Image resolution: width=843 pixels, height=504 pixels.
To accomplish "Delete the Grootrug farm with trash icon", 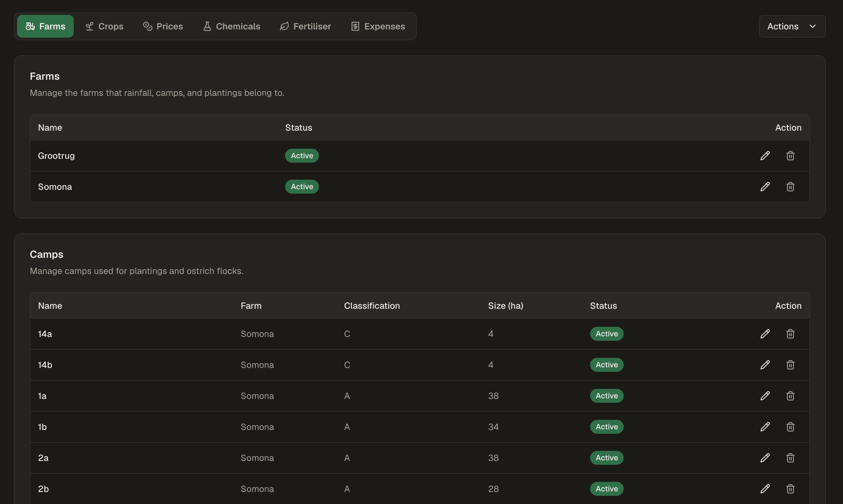I will (790, 156).
